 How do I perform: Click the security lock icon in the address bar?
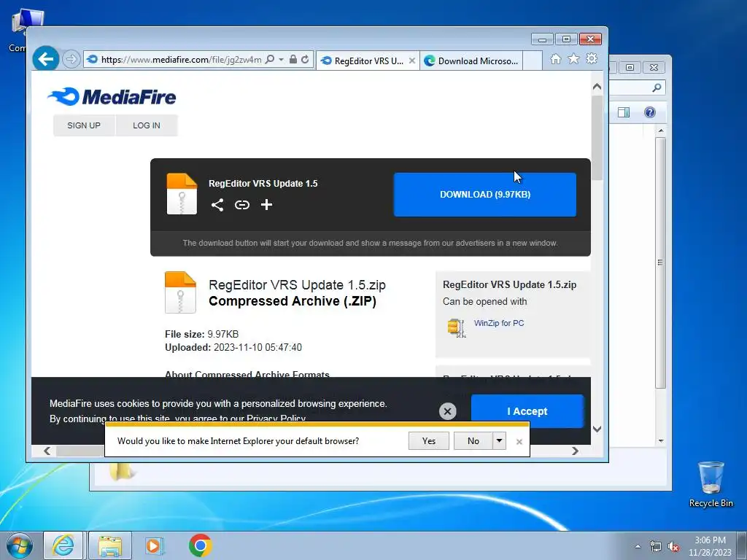click(293, 60)
